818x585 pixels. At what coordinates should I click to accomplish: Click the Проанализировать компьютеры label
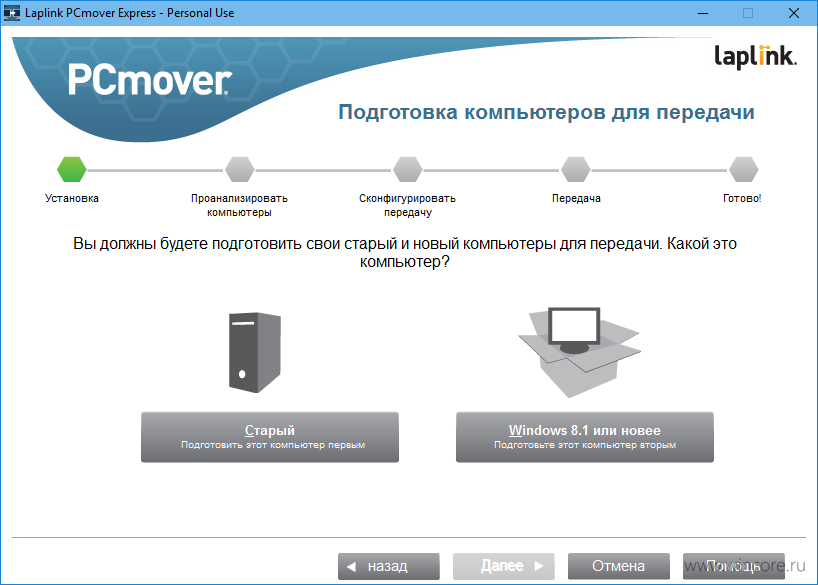(239, 205)
